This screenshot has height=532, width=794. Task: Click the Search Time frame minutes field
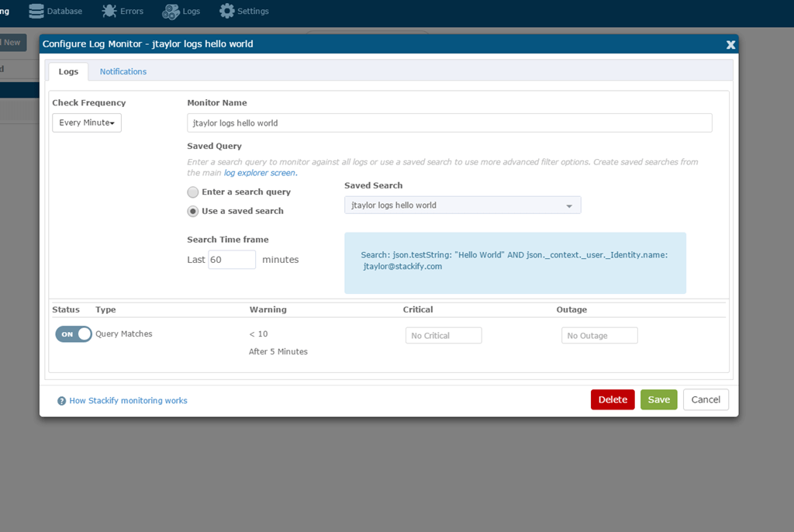tap(232, 260)
